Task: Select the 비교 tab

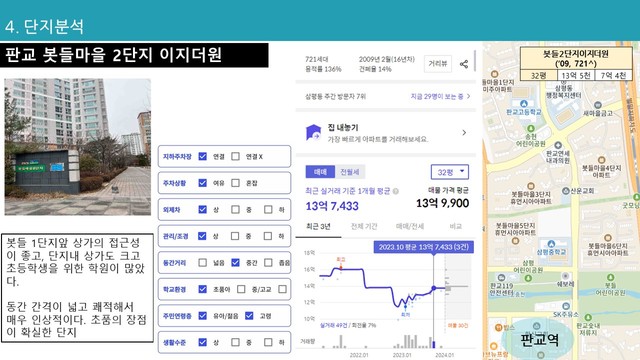Action: click(456, 227)
